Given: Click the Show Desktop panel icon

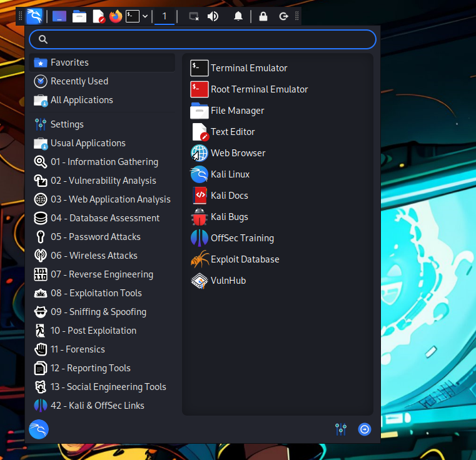Looking at the screenshot, I should [x=59, y=16].
